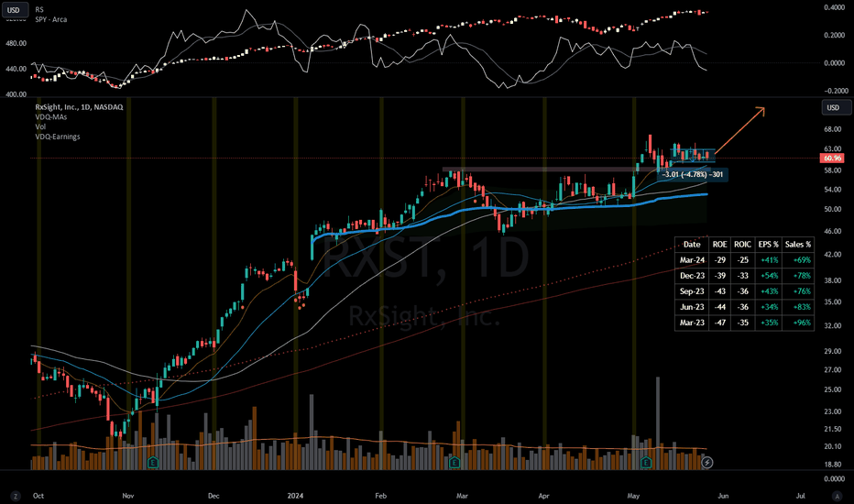Click the 440.00 label on SPY scale
The width and height of the screenshot is (854, 504).
coord(16,70)
